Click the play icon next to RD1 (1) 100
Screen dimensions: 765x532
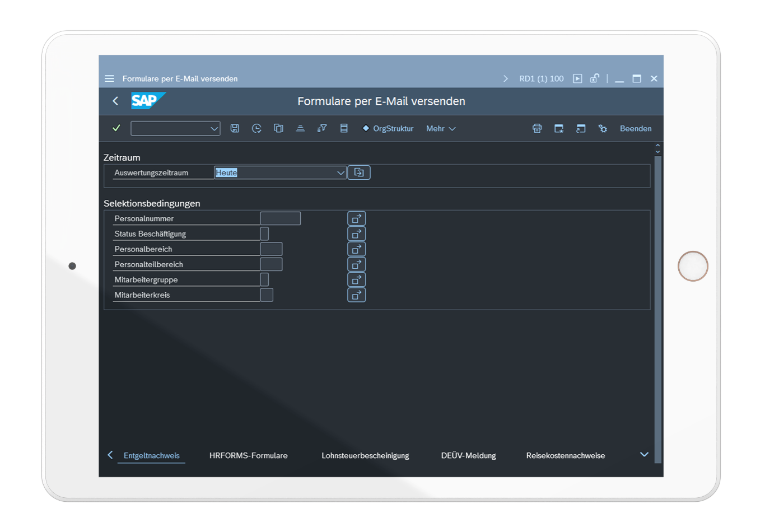tap(577, 78)
